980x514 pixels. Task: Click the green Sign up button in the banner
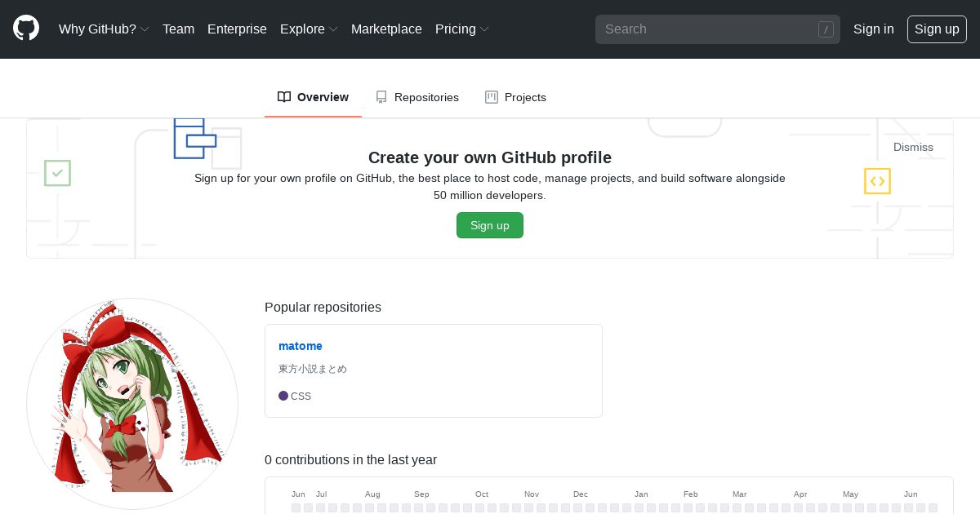pyautogui.click(x=490, y=225)
